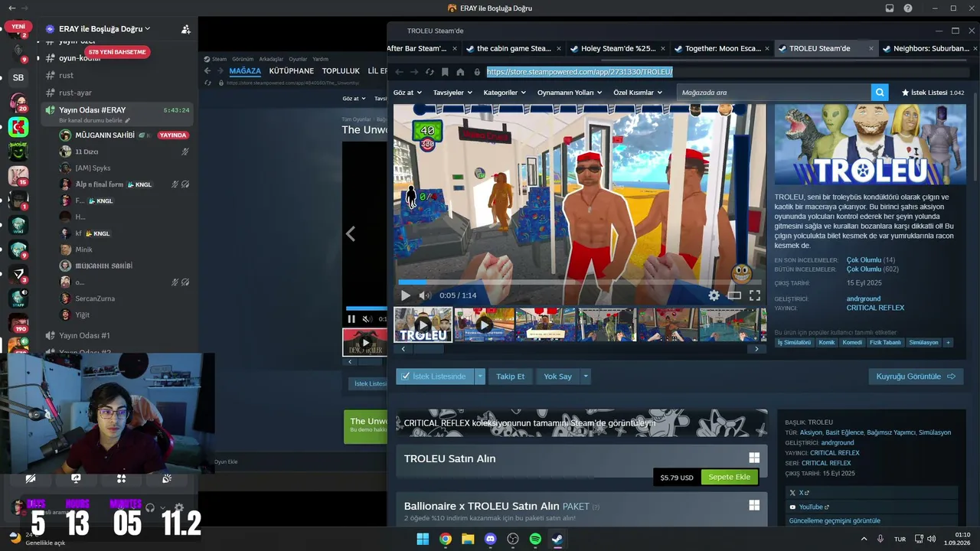Open the andrground developer link

click(x=864, y=298)
